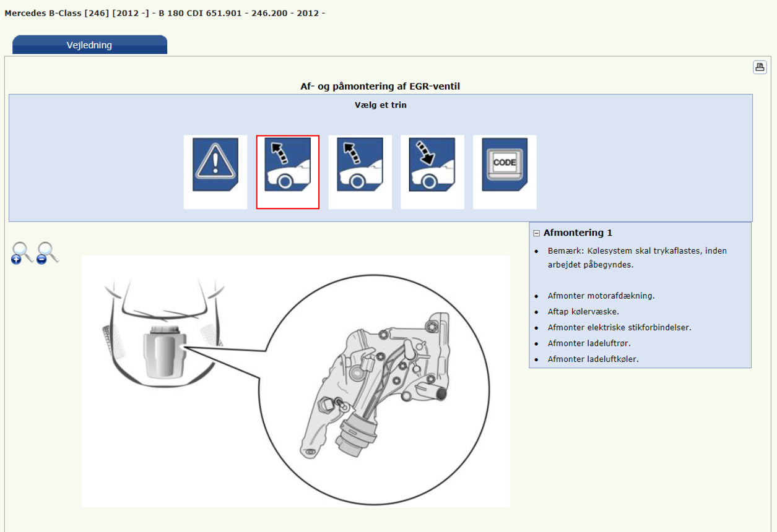777x532 pixels.
Task: Zoom out with the minus magnifier
Action: point(47,252)
